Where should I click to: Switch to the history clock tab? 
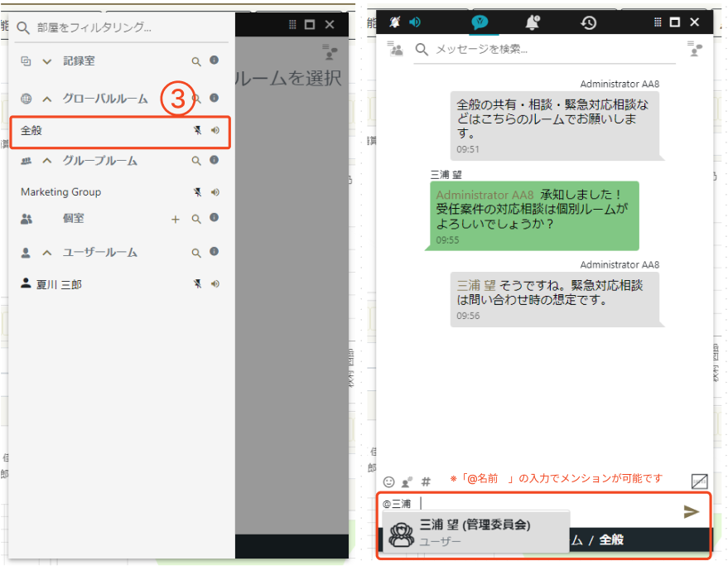(x=588, y=22)
